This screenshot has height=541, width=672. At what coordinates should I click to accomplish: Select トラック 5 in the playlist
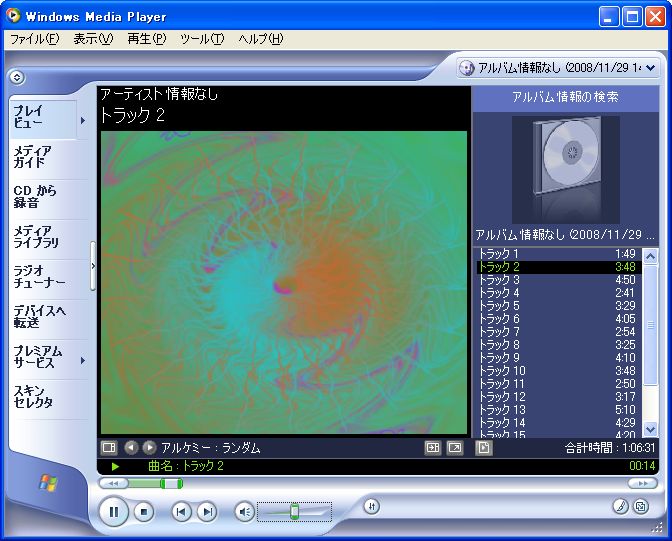click(x=559, y=306)
